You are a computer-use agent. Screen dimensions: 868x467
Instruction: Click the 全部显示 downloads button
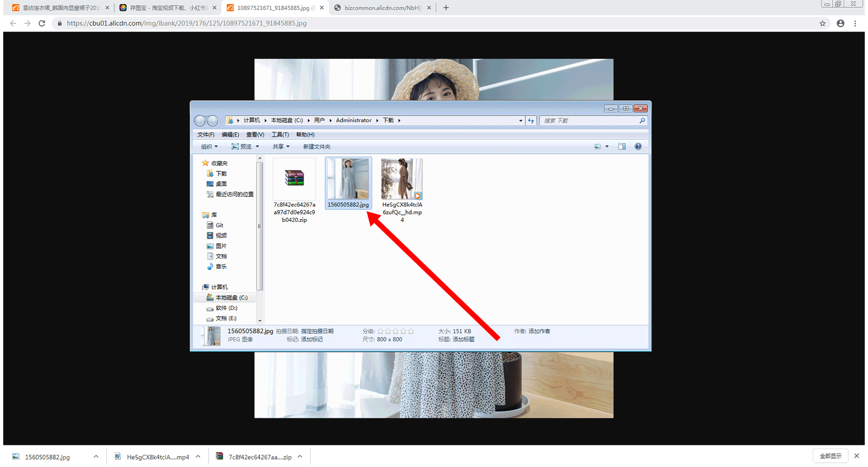tap(830, 456)
